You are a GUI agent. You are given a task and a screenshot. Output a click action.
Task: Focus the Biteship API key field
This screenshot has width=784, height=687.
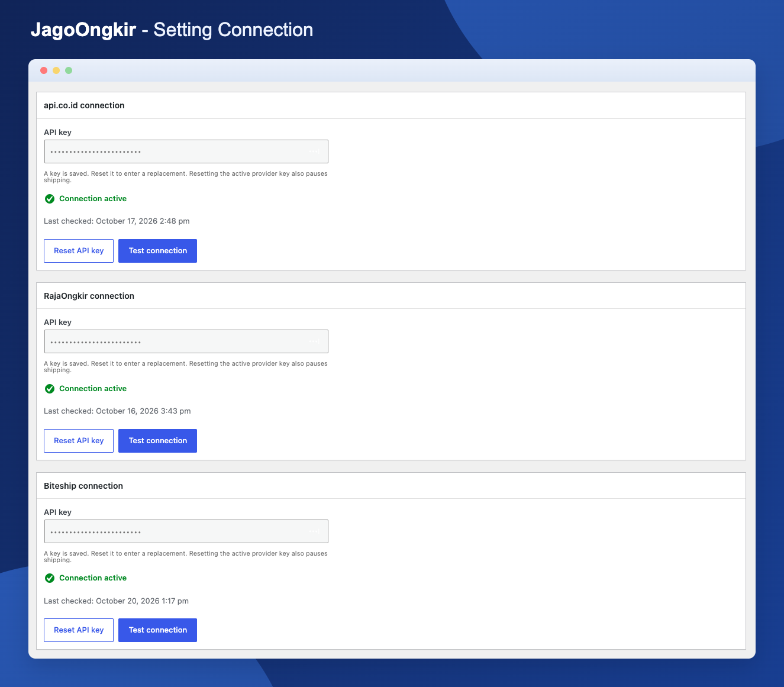click(x=186, y=531)
